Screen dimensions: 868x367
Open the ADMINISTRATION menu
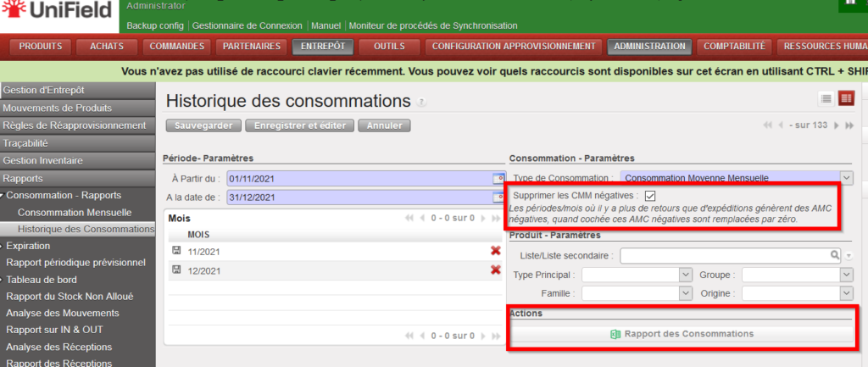pyautogui.click(x=649, y=47)
